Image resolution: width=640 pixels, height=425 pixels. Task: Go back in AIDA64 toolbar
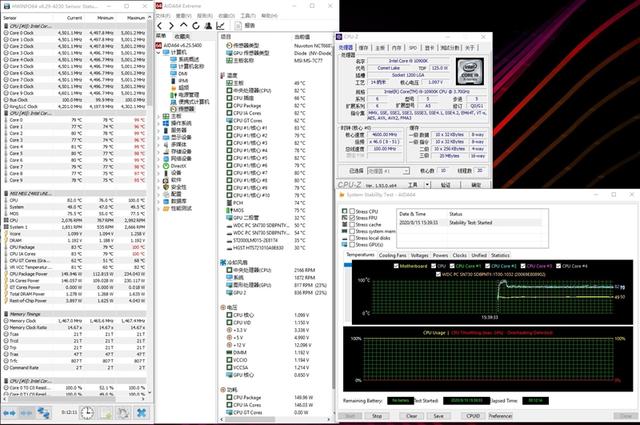point(160,26)
